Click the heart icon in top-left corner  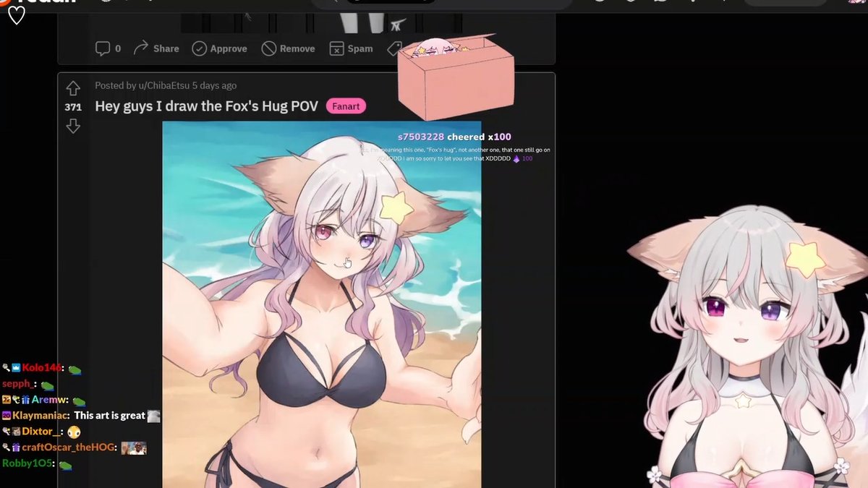click(16, 15)
